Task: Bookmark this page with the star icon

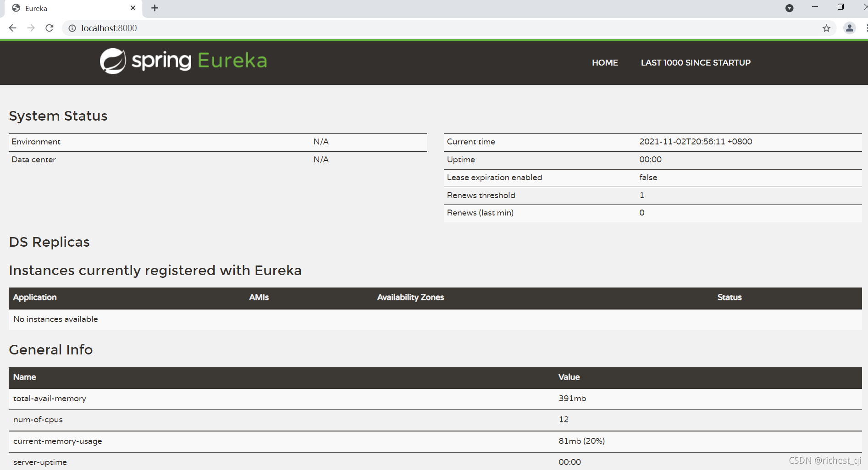Action: pos(826,28)
